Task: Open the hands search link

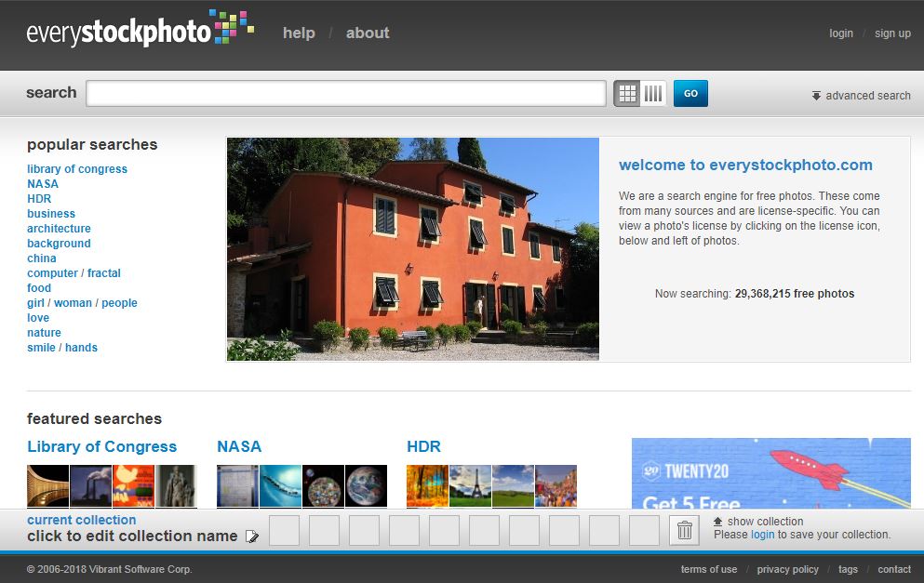Action: (81, 348)
